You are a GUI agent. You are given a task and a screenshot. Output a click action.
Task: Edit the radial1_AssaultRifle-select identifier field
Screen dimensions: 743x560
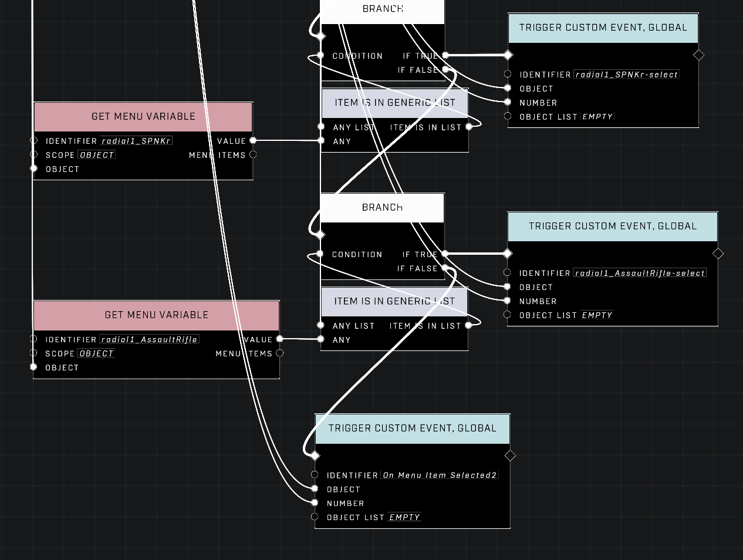[x=639, y=273]
